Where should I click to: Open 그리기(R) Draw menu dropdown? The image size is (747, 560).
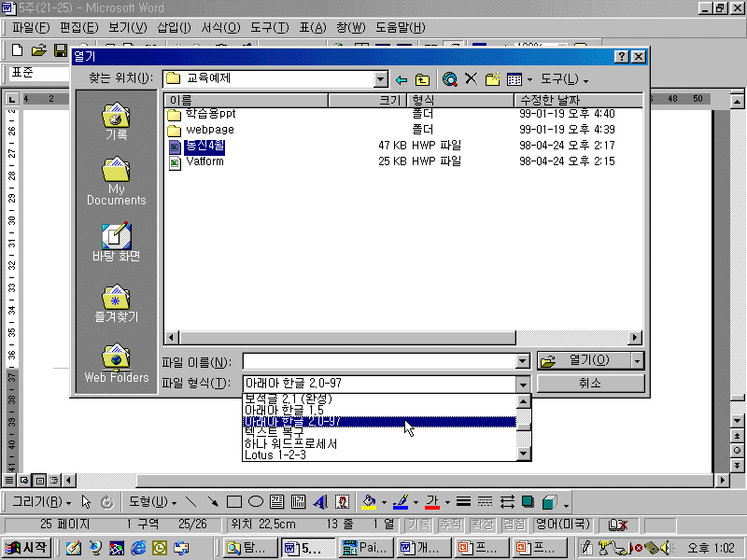(x=41, y=501)
